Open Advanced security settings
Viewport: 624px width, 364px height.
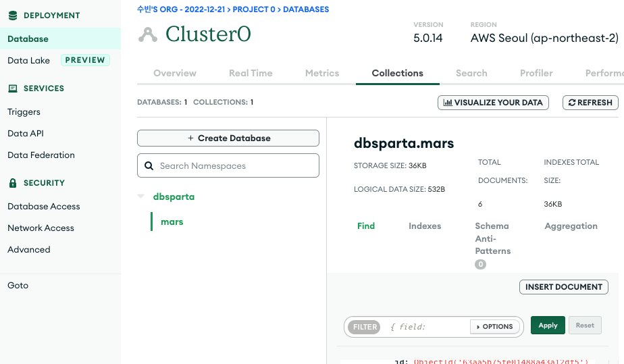point(28,249)
